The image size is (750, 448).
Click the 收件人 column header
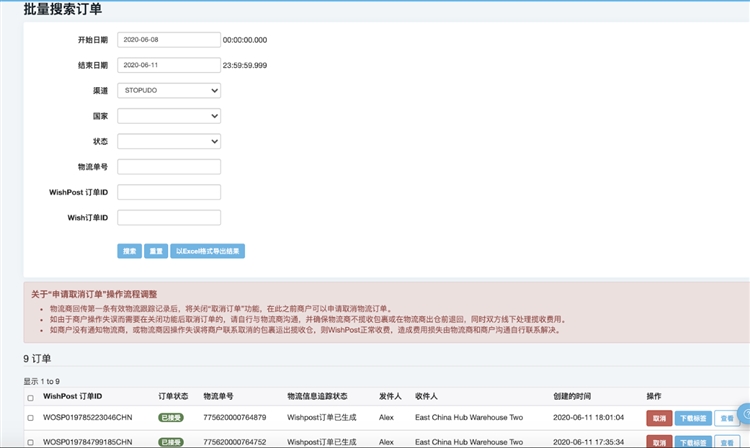tap(426, 396)
